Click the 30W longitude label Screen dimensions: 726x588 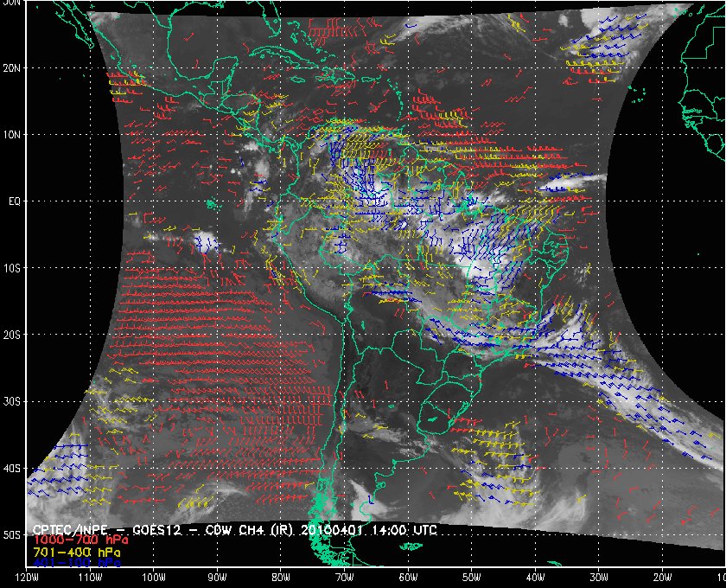[x=599, y=578]
